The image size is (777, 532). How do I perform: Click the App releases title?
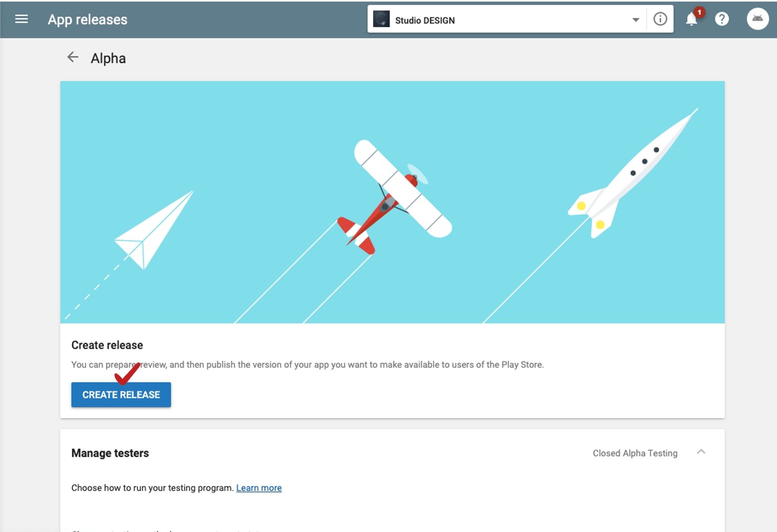pos(88,20)
